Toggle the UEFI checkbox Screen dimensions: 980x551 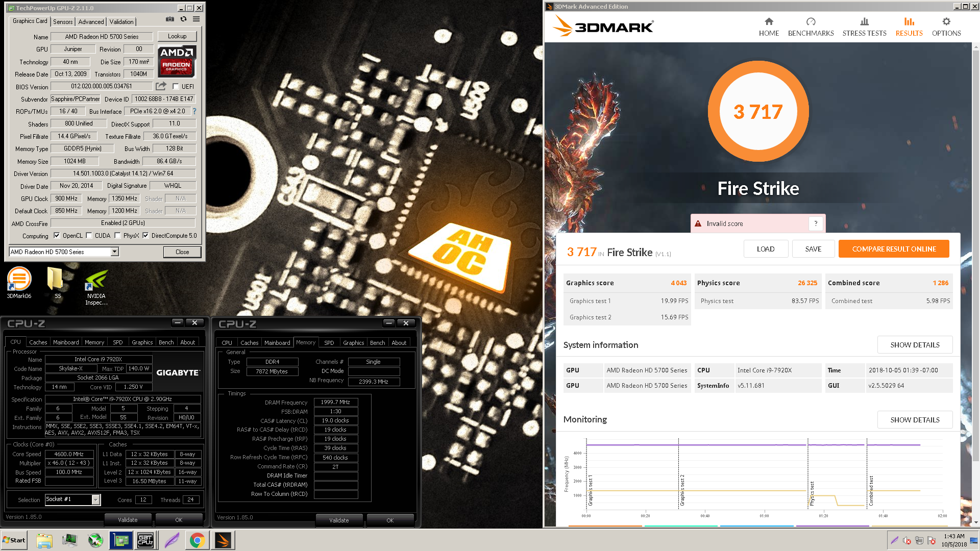point(176,86)
